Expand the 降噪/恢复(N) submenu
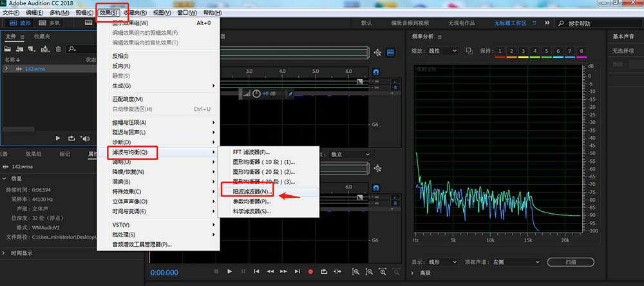The image size is (644, 286). point(158,172)
